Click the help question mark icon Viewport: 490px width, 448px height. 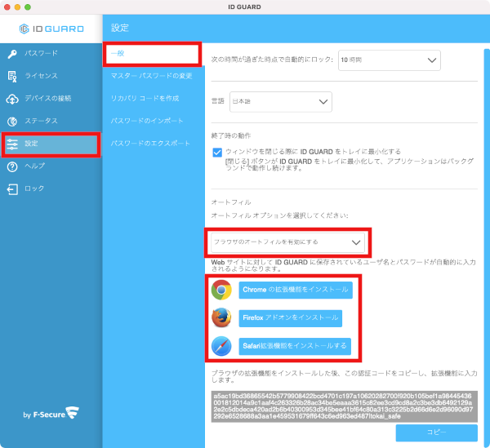(x=12, y=166)
